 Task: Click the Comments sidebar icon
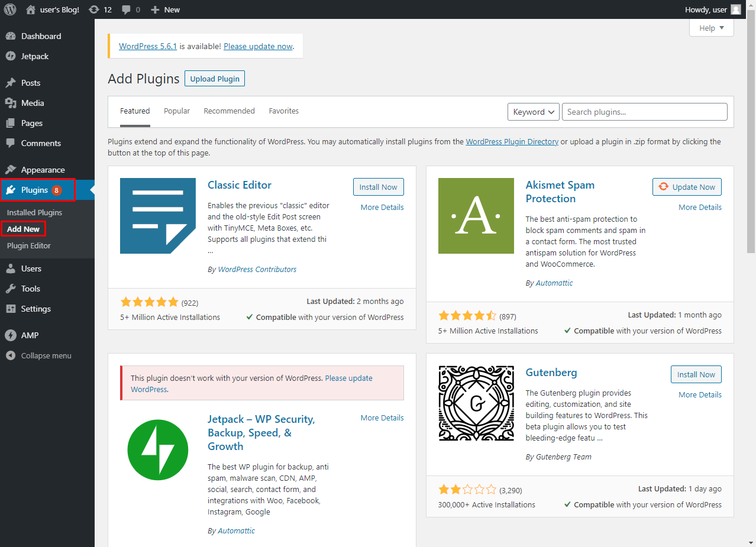point(11,143)
